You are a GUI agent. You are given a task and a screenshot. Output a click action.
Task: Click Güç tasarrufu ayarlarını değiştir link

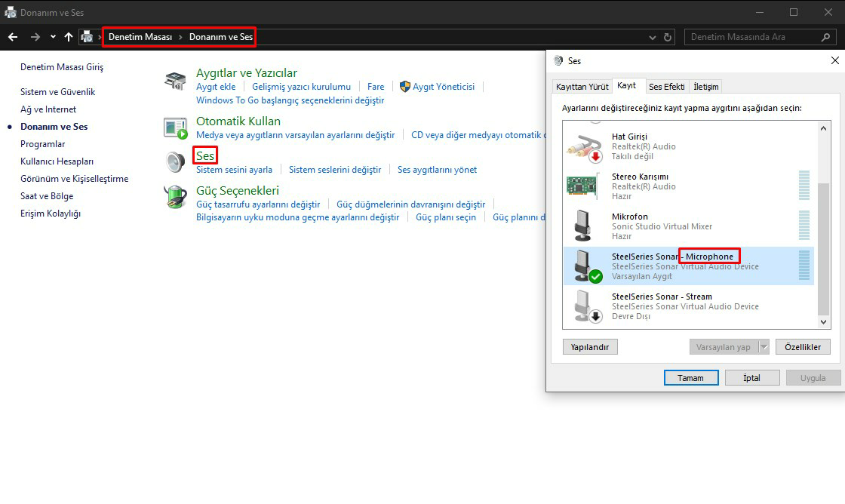click(x=258, y=204)
